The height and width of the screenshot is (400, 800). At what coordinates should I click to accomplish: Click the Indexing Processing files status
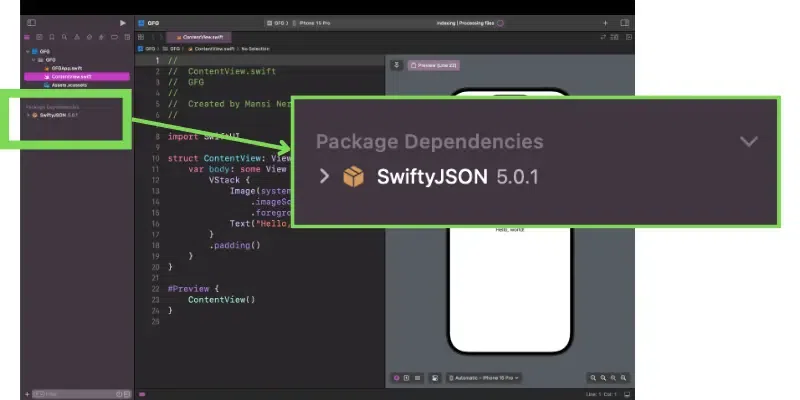point(465,23)
